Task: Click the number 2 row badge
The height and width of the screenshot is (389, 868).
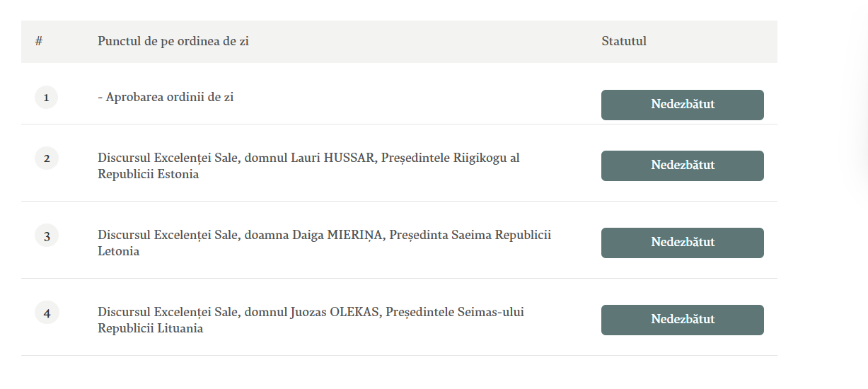Action: [47, 158]
